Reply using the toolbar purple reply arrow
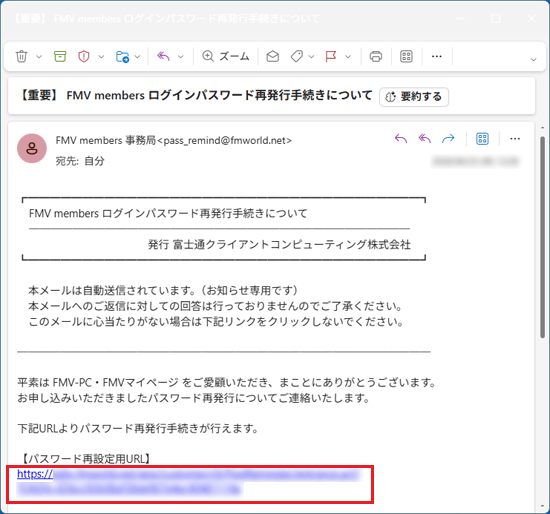Screen dimensions: 550x514 pyautogui.click(x=163, y=56)
